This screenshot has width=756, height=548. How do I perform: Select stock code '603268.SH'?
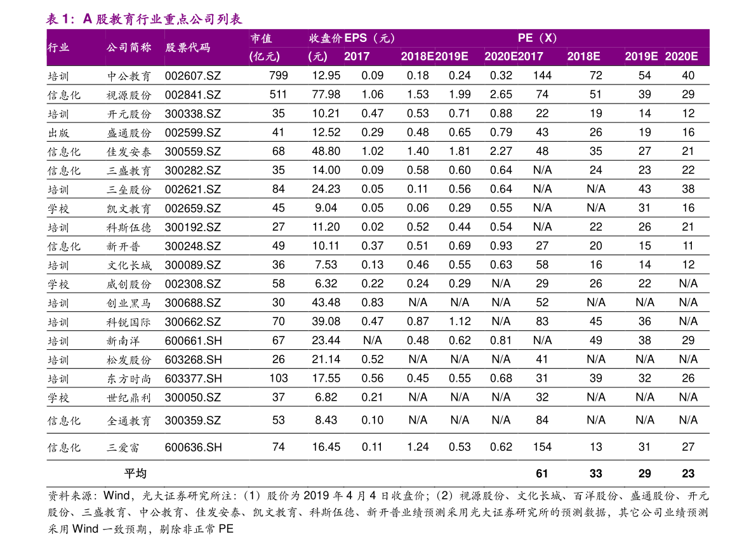(194, 360)
